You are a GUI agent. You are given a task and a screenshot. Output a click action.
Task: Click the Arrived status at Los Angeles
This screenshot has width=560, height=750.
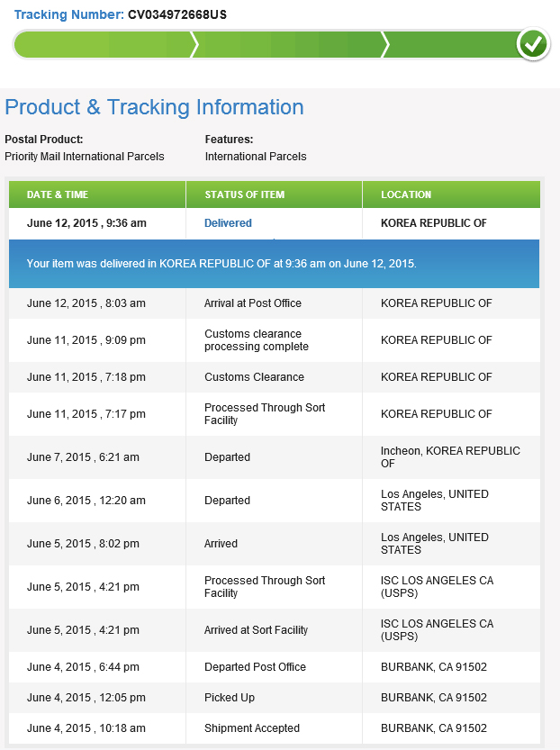coord(221,544)
